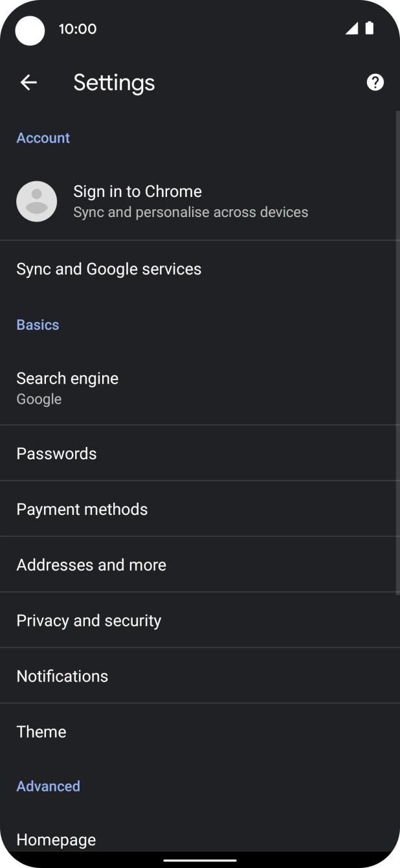Image resolution: width=400 pixels, height=868 pixels.
Task: Tap the signal strength icon in status bar
Action: point(352,29)
